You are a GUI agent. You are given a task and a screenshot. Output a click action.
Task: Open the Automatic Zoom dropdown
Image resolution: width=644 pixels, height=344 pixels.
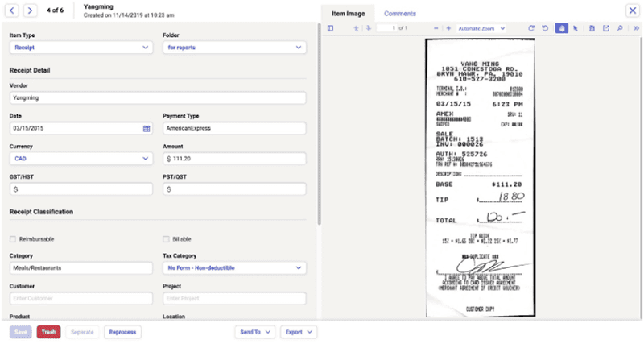tap(481, 28)
